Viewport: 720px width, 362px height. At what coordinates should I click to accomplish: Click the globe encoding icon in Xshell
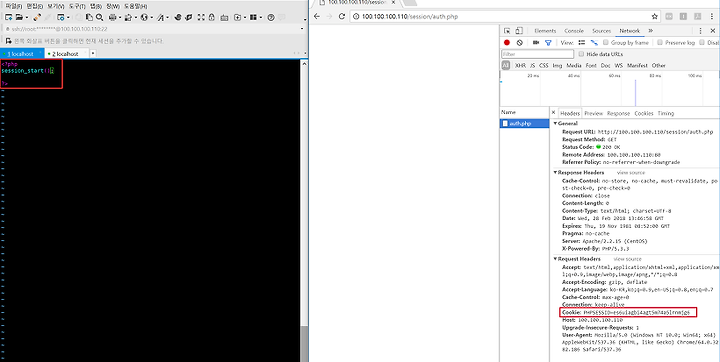pyautogui.click(x=144, y=17)
